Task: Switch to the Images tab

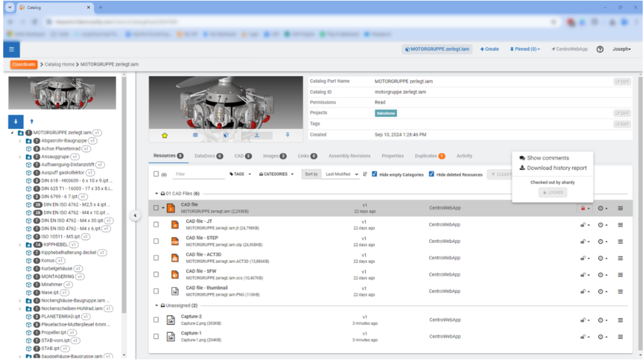Action: (274, 156)
